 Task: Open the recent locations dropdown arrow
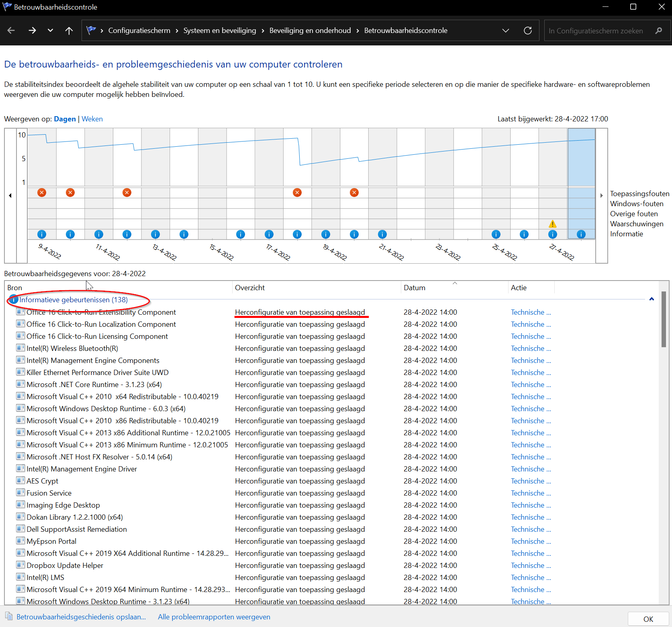(x=50, y=31)
